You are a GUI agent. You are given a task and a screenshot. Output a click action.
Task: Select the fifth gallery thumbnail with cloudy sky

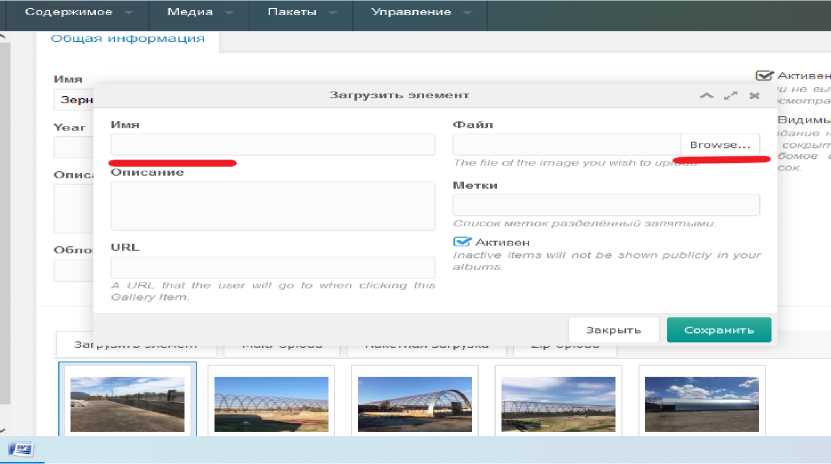coord(702,404)
